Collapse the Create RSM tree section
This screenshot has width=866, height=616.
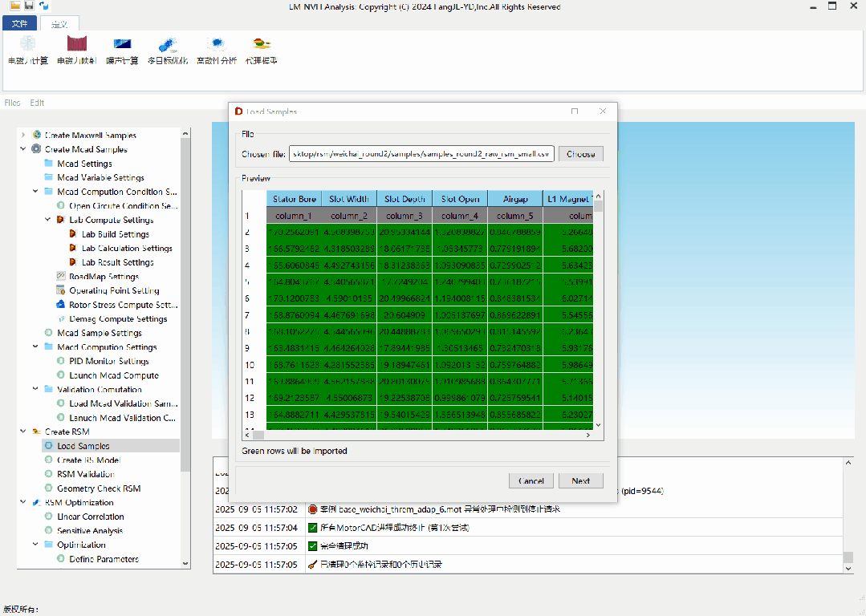pos(23,432)
